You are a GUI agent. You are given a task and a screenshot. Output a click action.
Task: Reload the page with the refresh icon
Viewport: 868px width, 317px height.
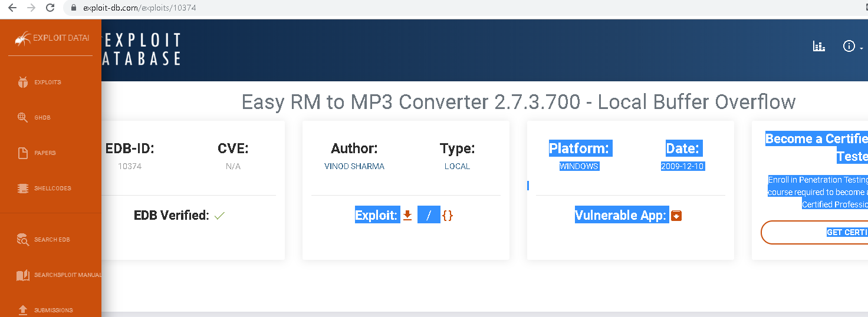point(50,8)
